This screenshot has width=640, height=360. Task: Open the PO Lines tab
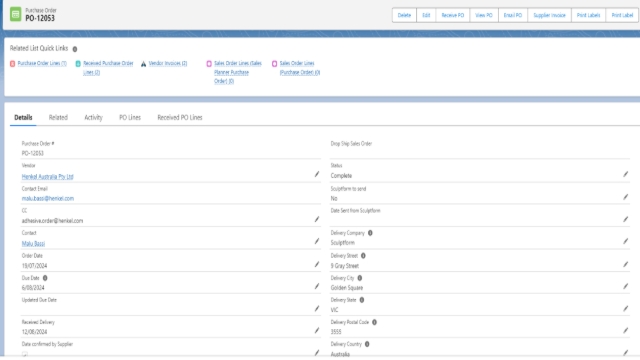click(x=130, y=118)
